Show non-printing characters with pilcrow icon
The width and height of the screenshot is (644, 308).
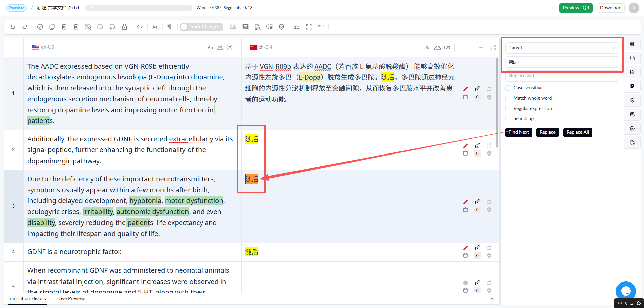[x=169, y=27]
